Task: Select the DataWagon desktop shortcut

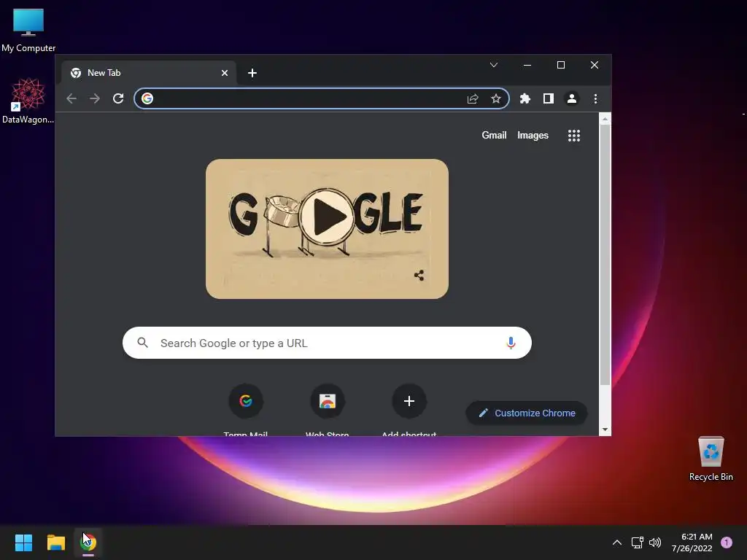Action: click(28, 101)
